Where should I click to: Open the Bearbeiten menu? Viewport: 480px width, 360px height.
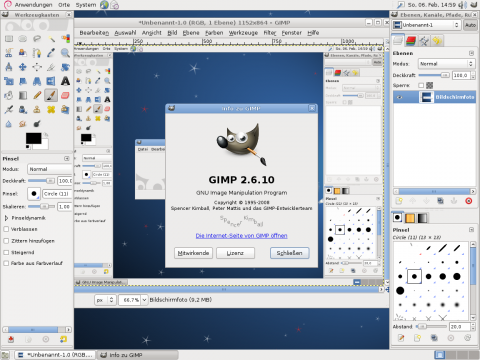coord(94,33)
